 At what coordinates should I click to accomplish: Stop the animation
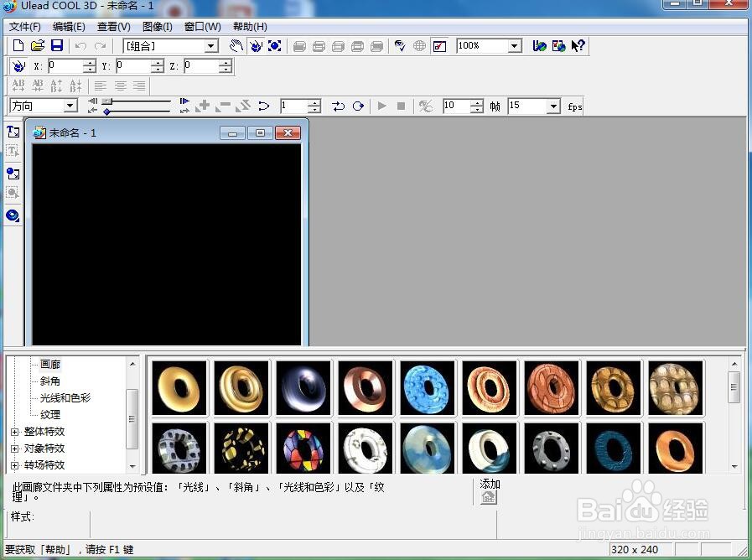coord(402,106)
